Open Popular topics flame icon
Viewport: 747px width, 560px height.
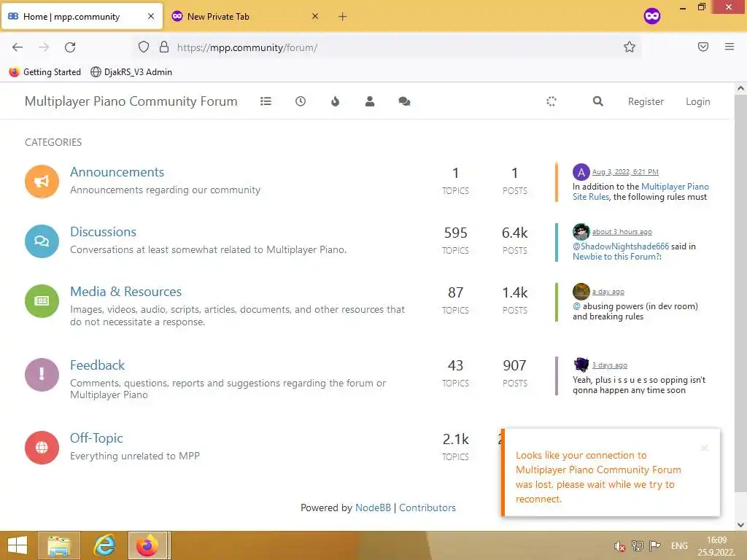click(335, 101)
